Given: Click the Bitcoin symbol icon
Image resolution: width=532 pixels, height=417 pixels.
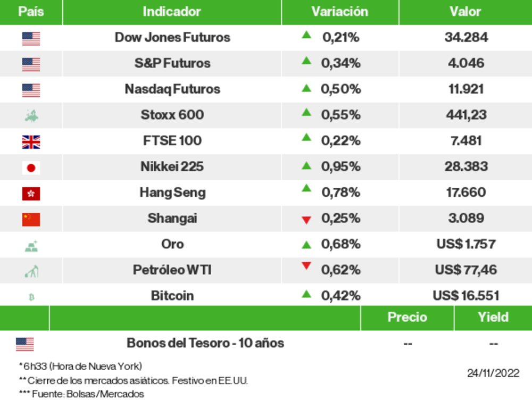Looking at the screenshot, I should tap(31, 297).
